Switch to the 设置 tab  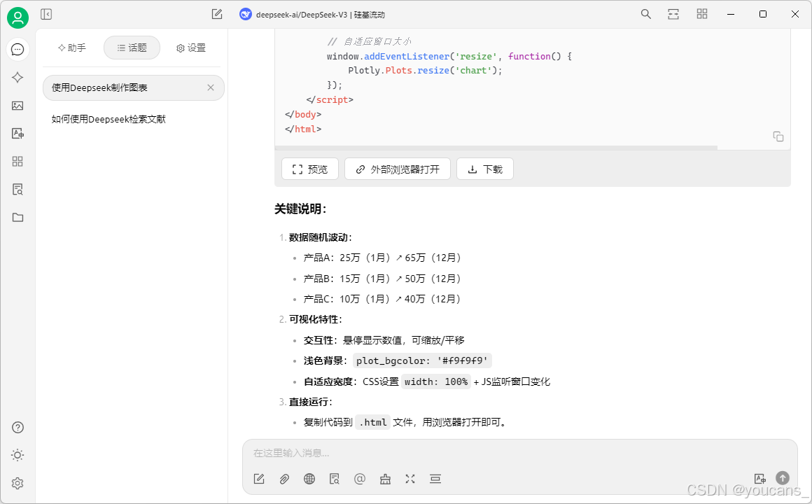click(191, 48)
